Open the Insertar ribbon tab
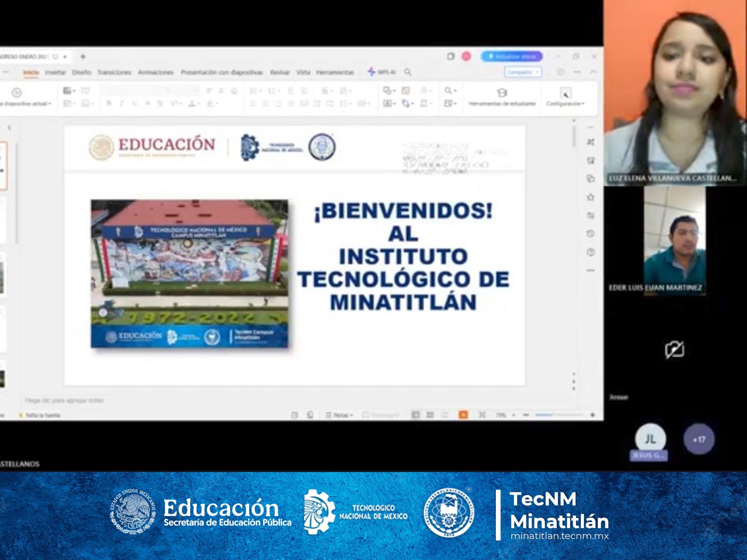This screenshot has width=747, height=560. [55, 72]
